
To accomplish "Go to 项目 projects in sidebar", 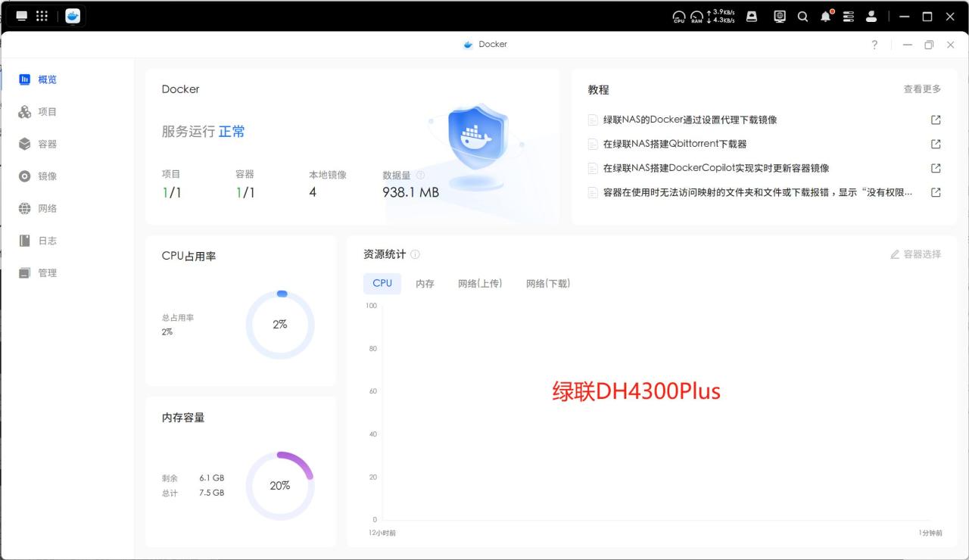I will [x=38, y=112].
